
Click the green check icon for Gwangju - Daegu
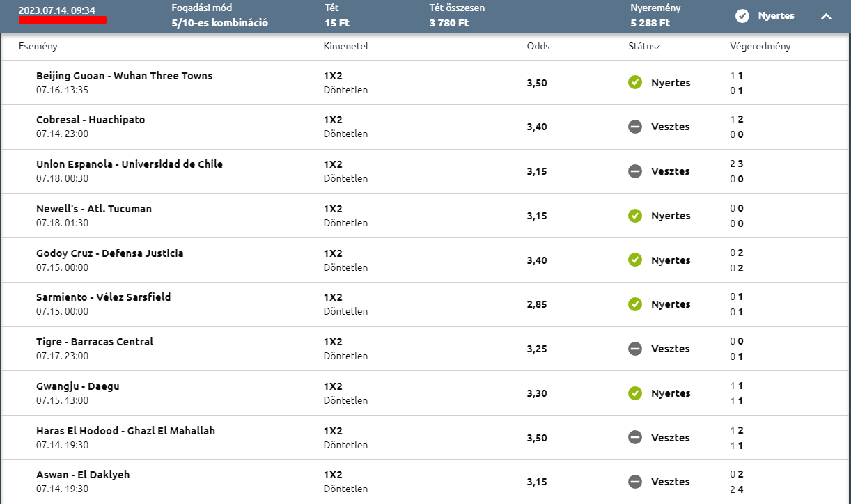click(634, 393)
